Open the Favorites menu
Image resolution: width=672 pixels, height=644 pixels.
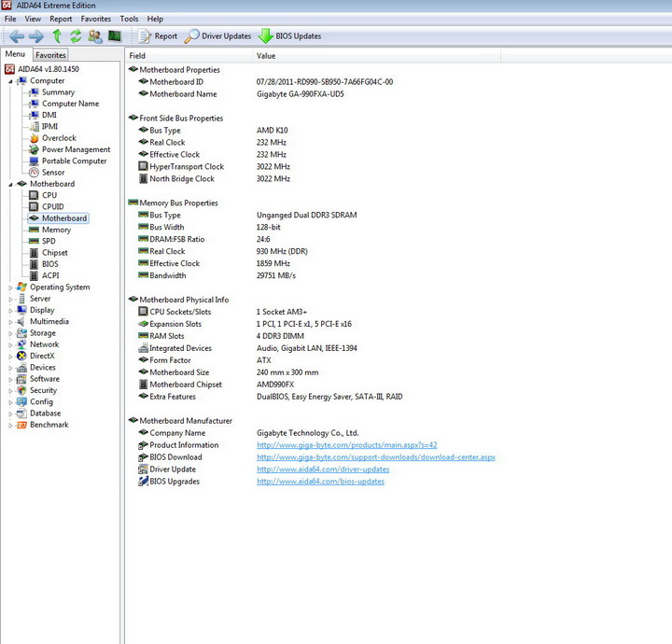(x=95, y=19)
